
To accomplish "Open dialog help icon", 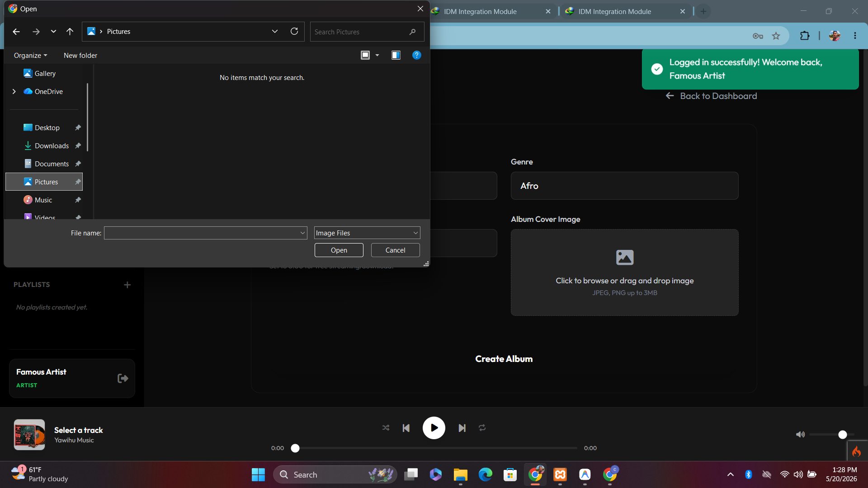I will coord(417,55).
